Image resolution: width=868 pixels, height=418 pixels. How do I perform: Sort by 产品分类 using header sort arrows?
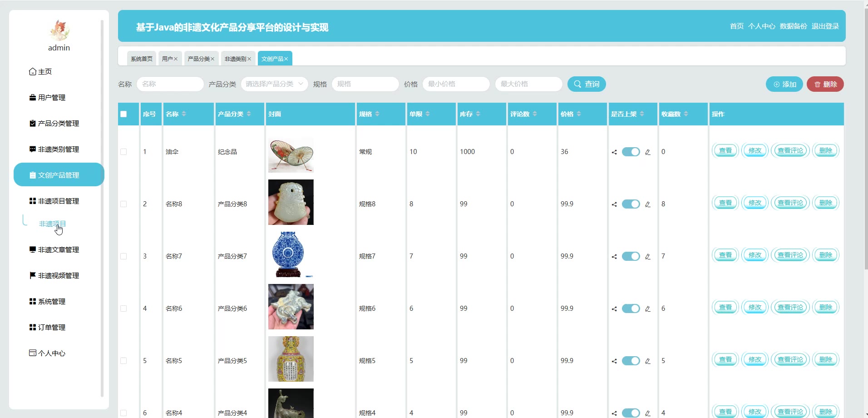[x=249, y=114]
